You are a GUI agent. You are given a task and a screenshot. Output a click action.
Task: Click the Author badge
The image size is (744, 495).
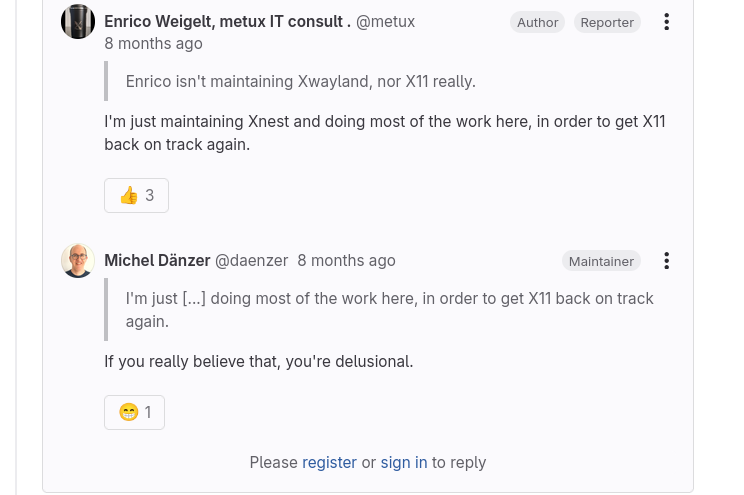[x=537, y=22]
